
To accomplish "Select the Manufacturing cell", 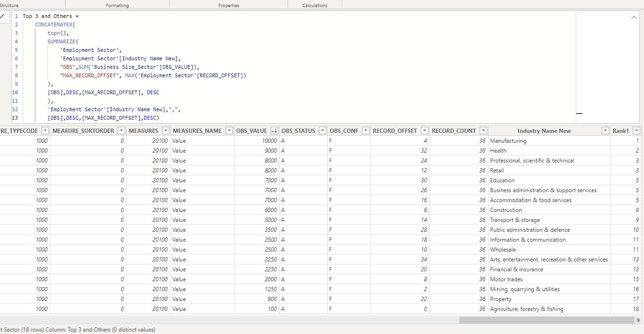I will [549, 141].
